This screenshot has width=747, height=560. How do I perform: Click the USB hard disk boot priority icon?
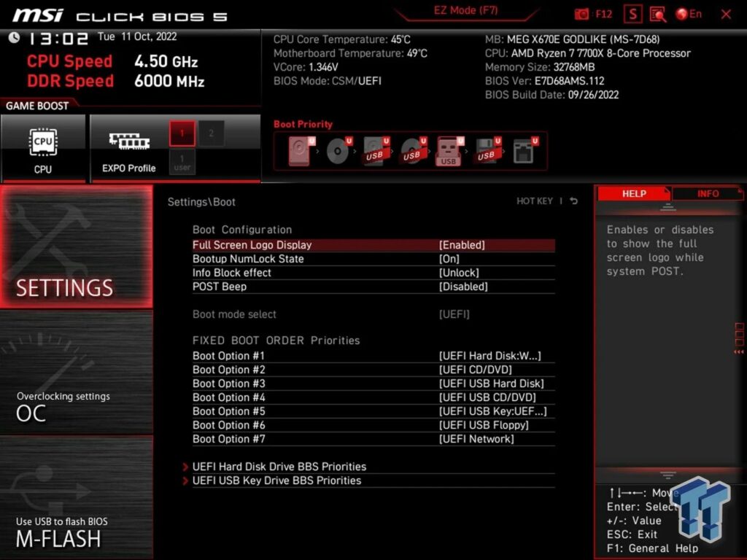point(376,151)
